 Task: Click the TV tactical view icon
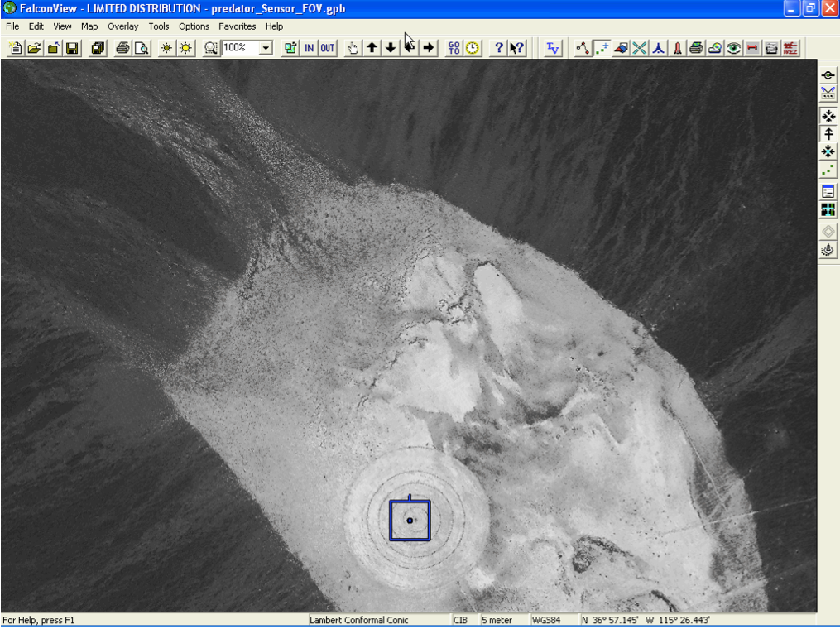click(x=553, y=48)
